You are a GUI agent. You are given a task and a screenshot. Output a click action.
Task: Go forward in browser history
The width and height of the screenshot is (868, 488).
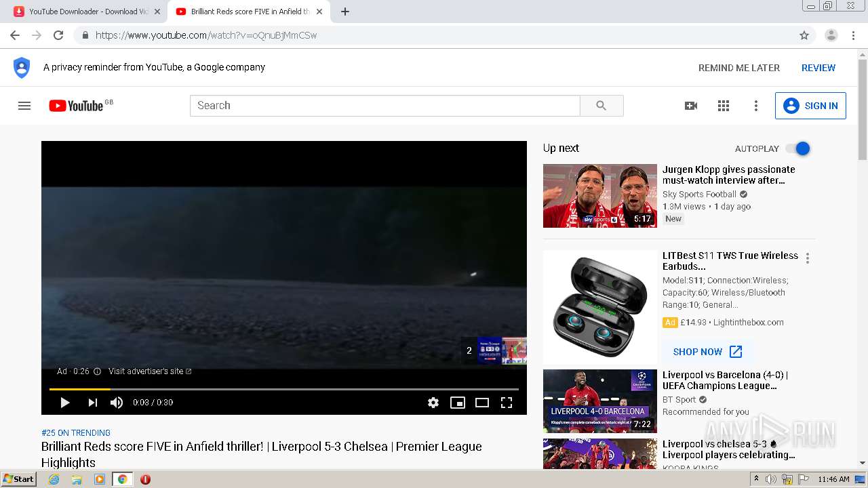click(37, 35)
